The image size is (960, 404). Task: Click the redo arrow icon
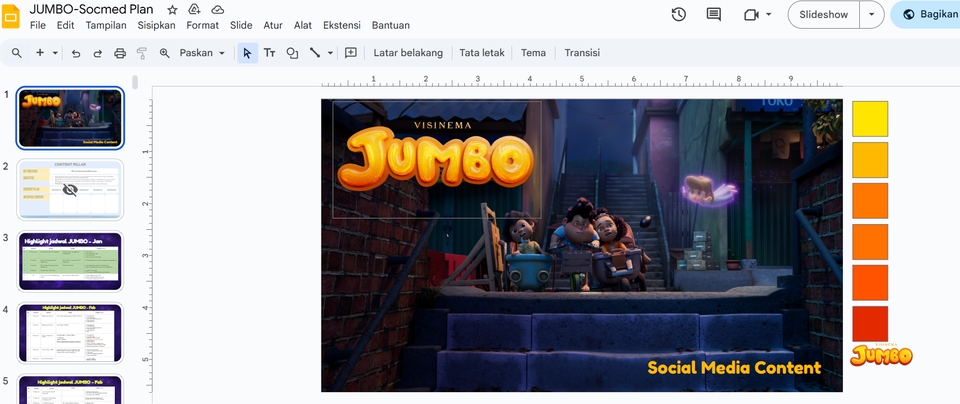click(x=97, y=53)
